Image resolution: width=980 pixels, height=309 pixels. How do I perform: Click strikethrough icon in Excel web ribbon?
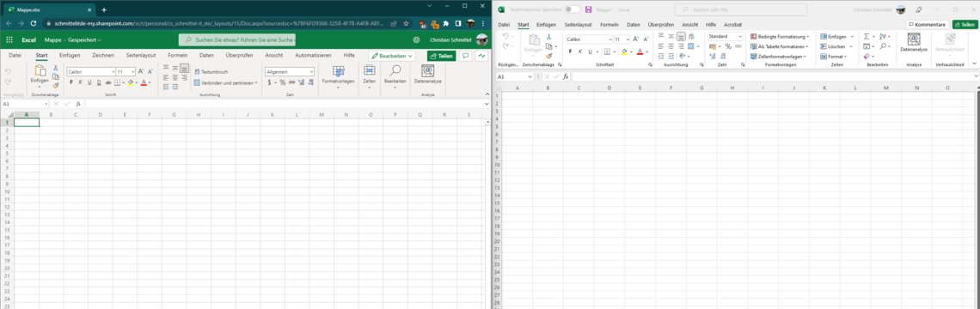coord(109,82)
